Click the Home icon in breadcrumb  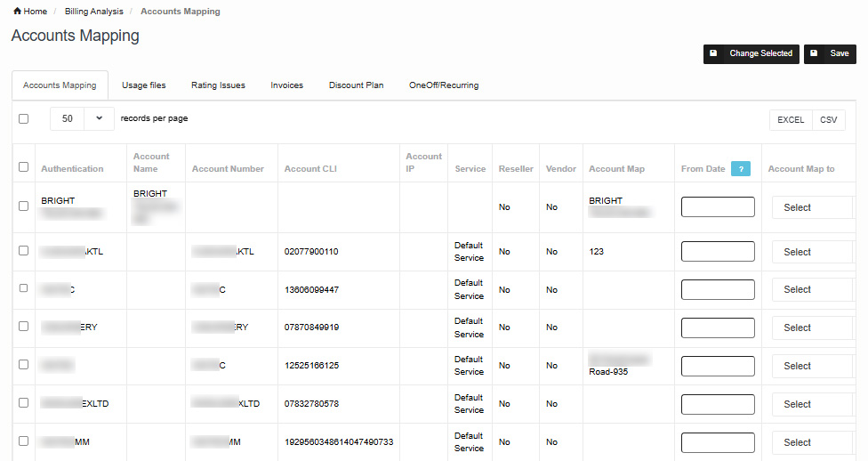click(17, 12)
